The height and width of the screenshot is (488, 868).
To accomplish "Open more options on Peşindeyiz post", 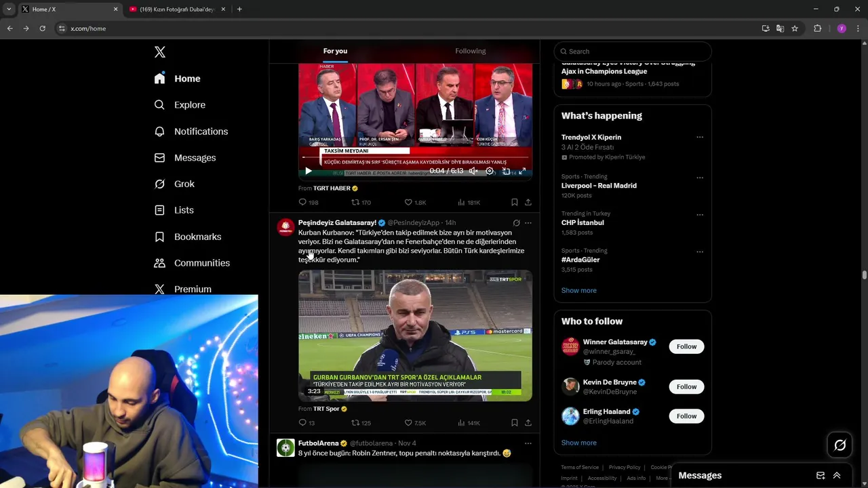I will [x=528, y=223].
